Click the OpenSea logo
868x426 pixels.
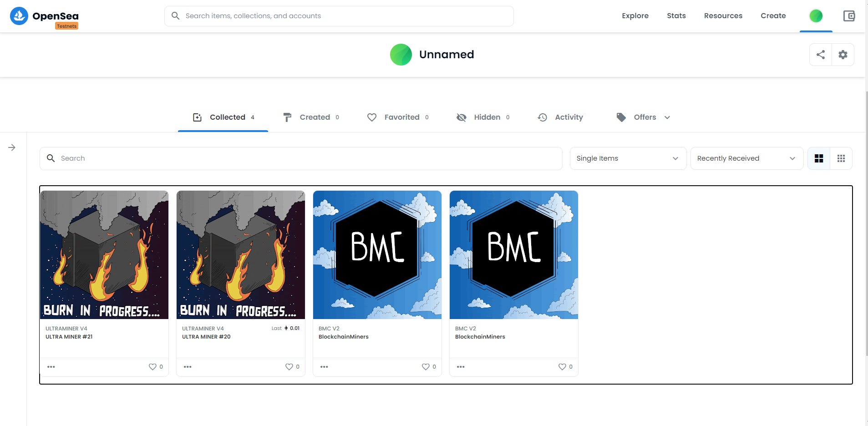pyautogui.click(x=44, y=16)
